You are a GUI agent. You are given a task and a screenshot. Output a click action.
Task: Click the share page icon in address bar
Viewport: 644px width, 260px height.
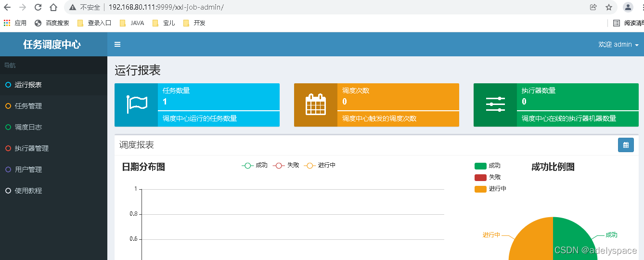593,7
